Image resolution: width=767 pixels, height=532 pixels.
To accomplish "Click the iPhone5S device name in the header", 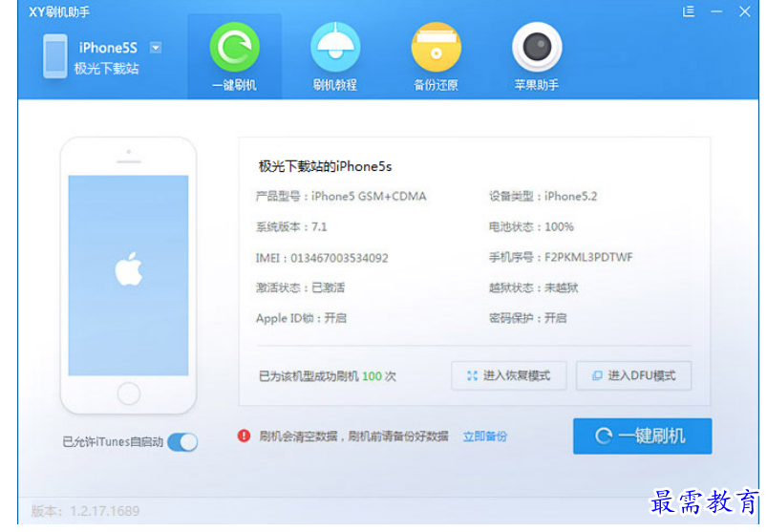I will click(108, 48).
